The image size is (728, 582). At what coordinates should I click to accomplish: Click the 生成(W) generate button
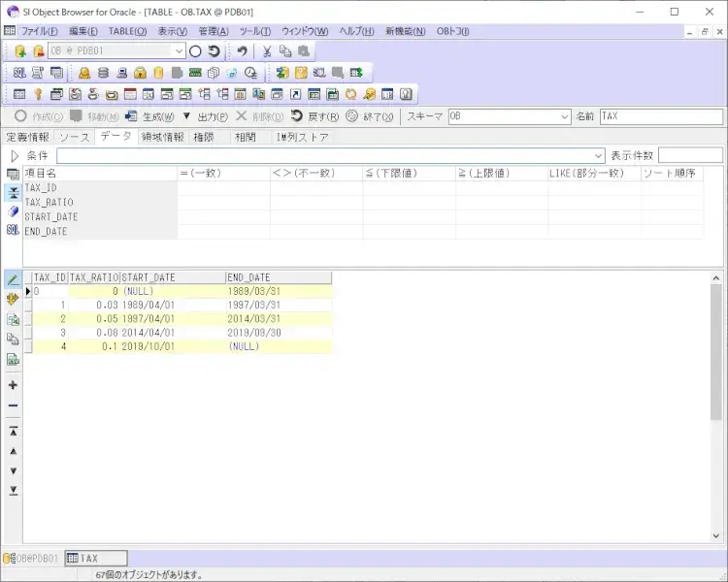pos(150,116)
